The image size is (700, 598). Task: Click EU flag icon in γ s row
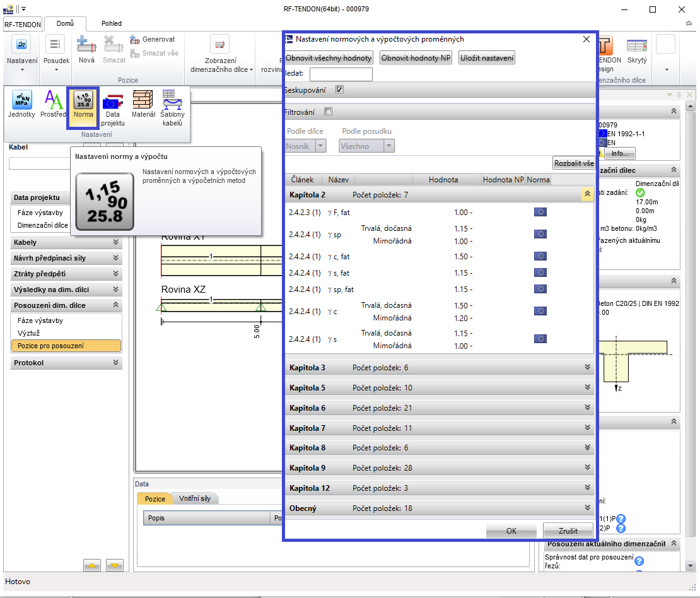pyautogui.click(x=540, y=339)
